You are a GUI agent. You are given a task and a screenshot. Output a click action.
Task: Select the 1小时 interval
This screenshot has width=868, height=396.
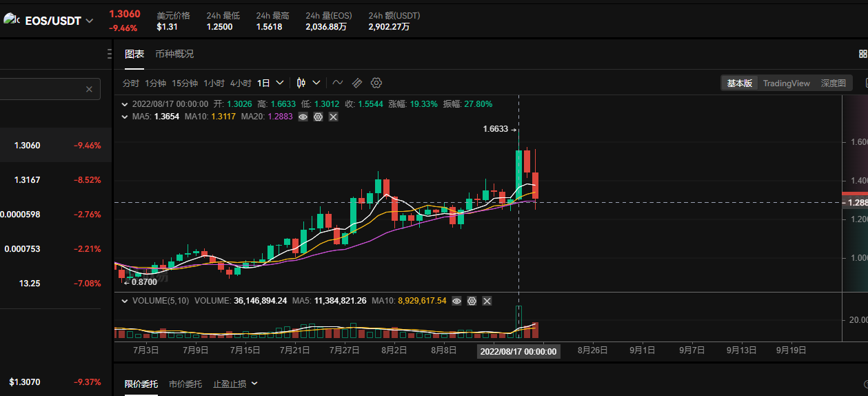214,83
